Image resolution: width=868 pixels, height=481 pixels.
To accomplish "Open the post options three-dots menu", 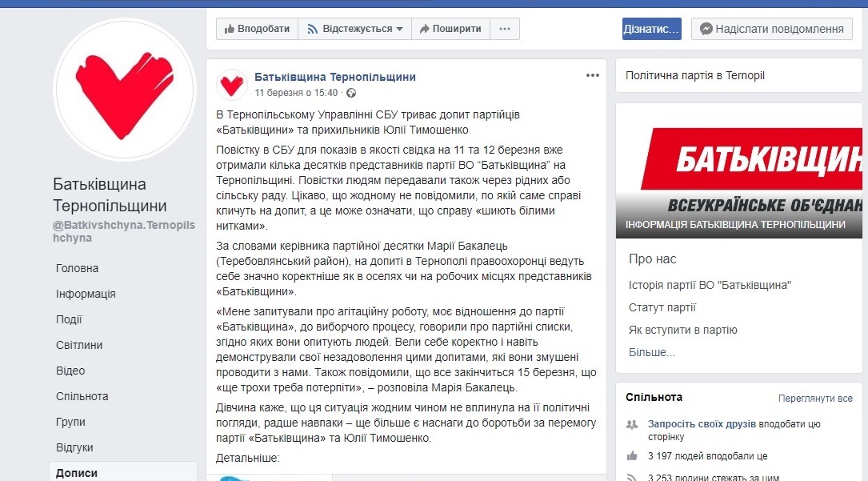I will 592,75.
